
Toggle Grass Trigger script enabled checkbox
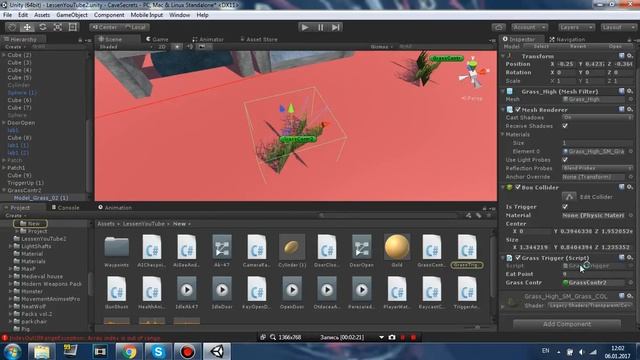(x=518, y=258)
